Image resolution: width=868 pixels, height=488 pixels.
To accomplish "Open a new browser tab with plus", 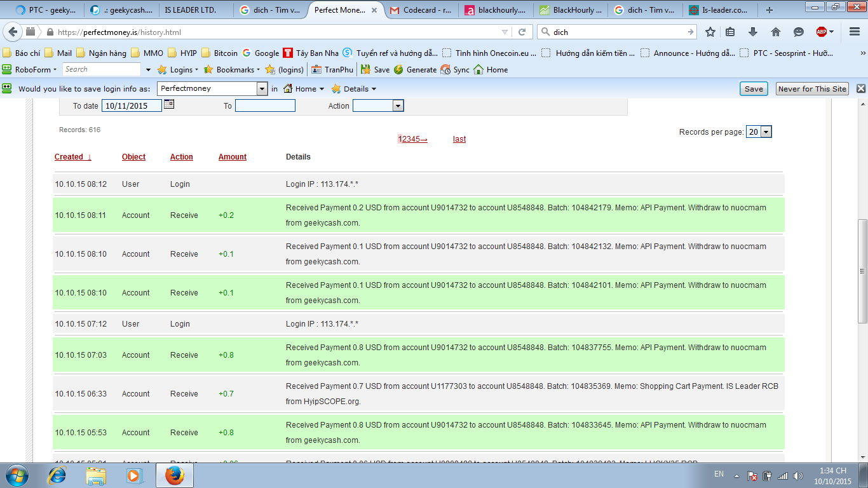I will [770, 10].
